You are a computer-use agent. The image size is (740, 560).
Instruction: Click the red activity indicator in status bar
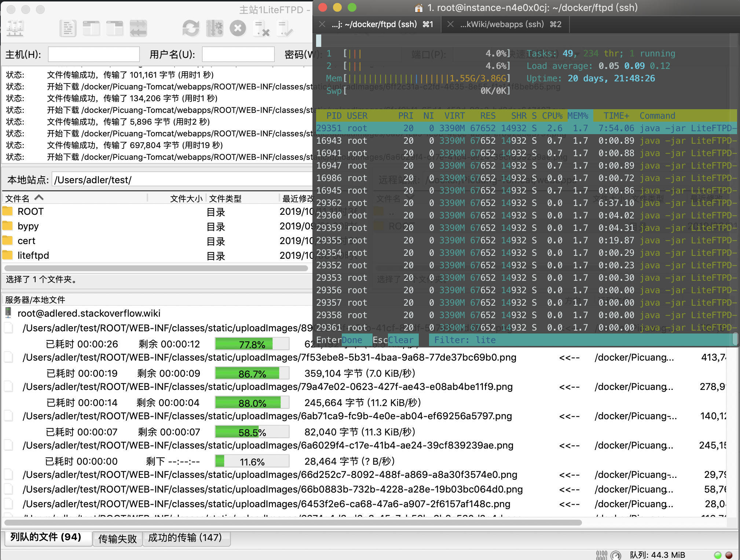coord(729,555)
